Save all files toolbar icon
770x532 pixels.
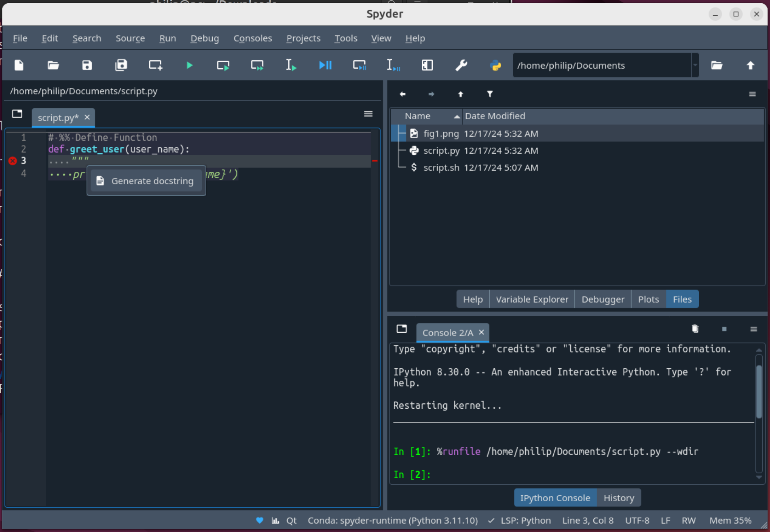[x=121, y=65]
